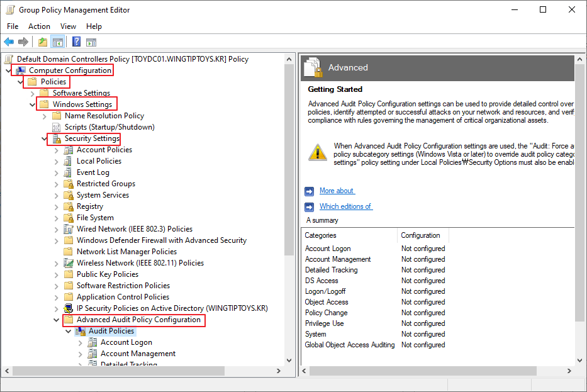The image size is (587, 392).
Task: Expand the Account Policies node
Action: tap(56, 150)
